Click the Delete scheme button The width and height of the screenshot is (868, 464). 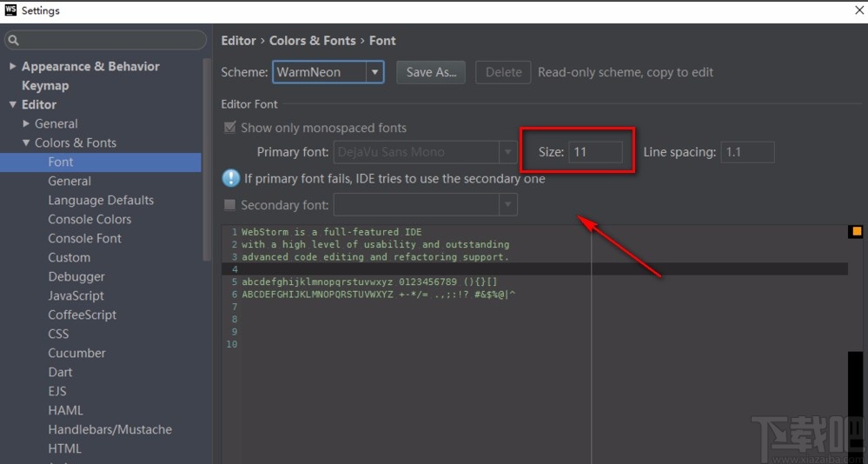tap(503, 72)
